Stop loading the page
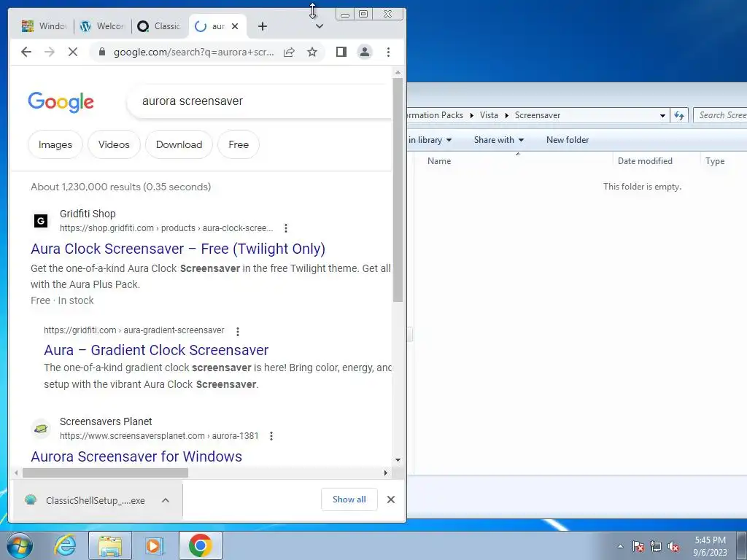This screenshot has height=560, width=747. (x=73, y=52)
